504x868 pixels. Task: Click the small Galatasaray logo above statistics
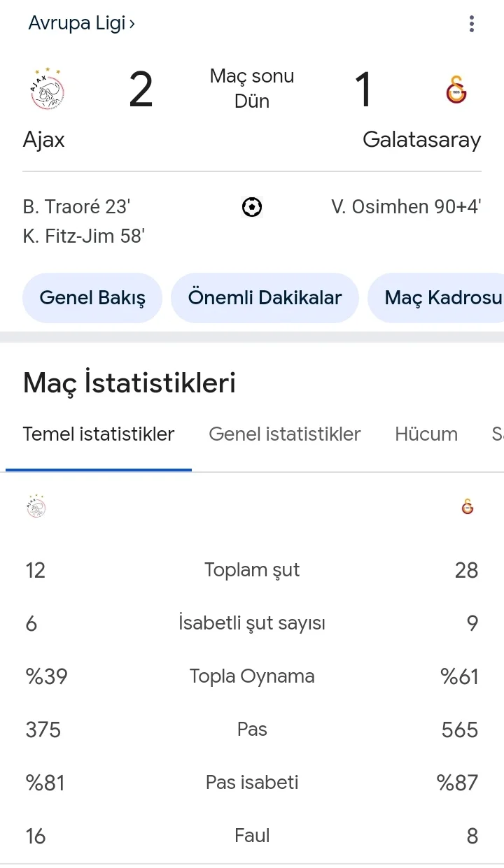[468, 506]
